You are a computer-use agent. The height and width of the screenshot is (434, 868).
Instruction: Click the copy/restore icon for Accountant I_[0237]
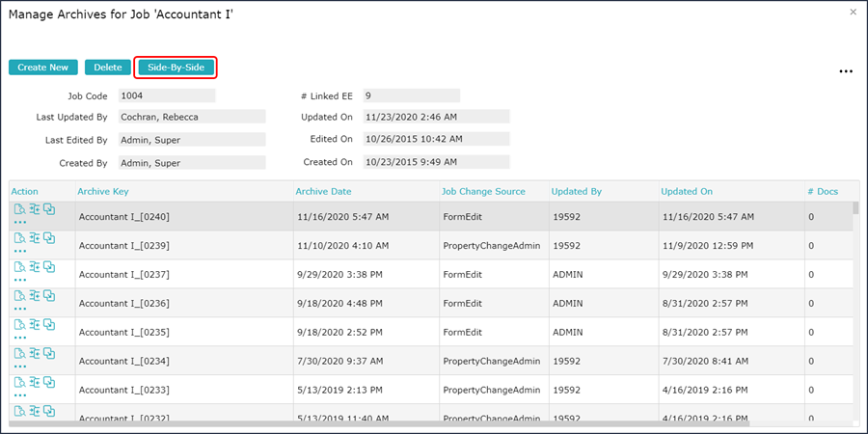[x=49, y=267]
